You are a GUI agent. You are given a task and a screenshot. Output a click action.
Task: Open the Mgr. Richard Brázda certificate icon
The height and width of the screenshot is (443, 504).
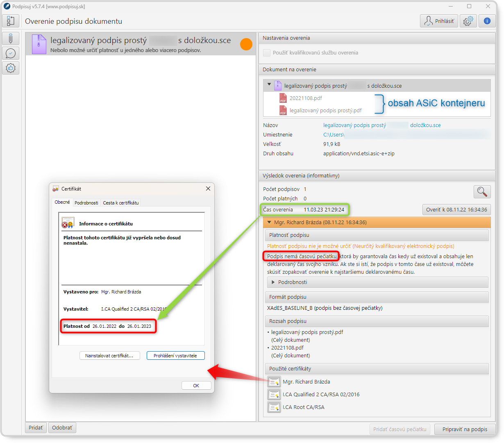coord(274,382)
